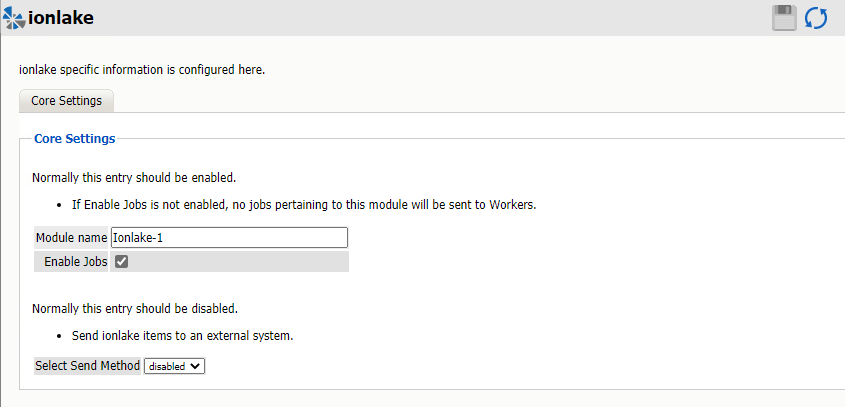
Task: Save settings with the floppy disk icon
Action: click(x=785, y=18)
